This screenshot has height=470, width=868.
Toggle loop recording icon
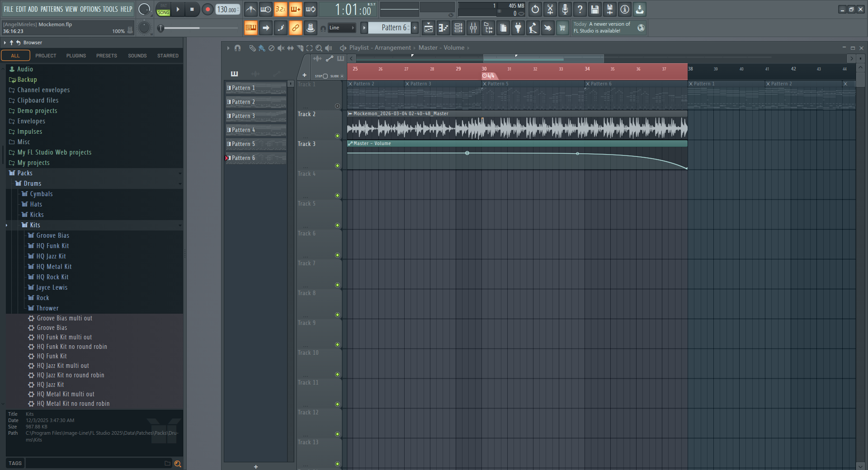click(x=311, y=9)
